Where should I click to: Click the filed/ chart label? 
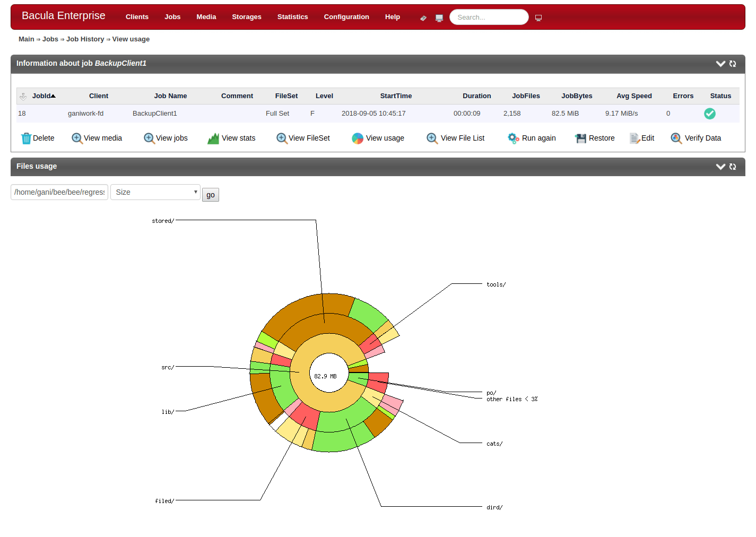click(x=164, y=501)
